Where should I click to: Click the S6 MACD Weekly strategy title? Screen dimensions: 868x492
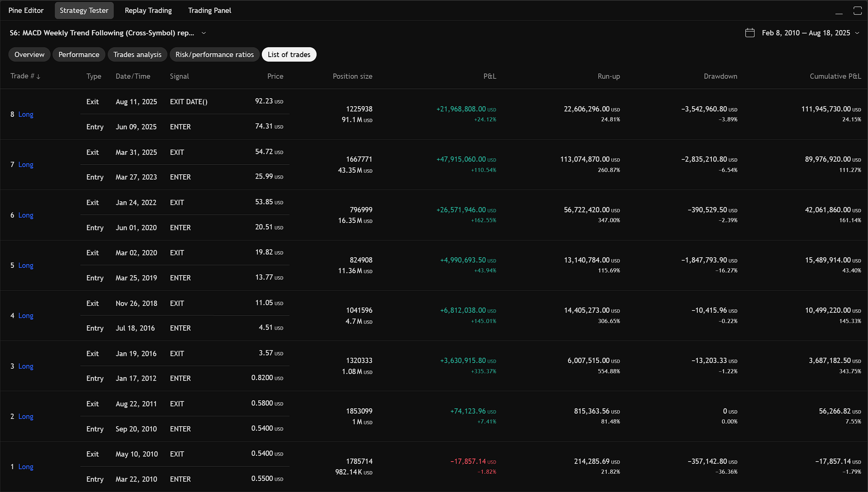102,33
